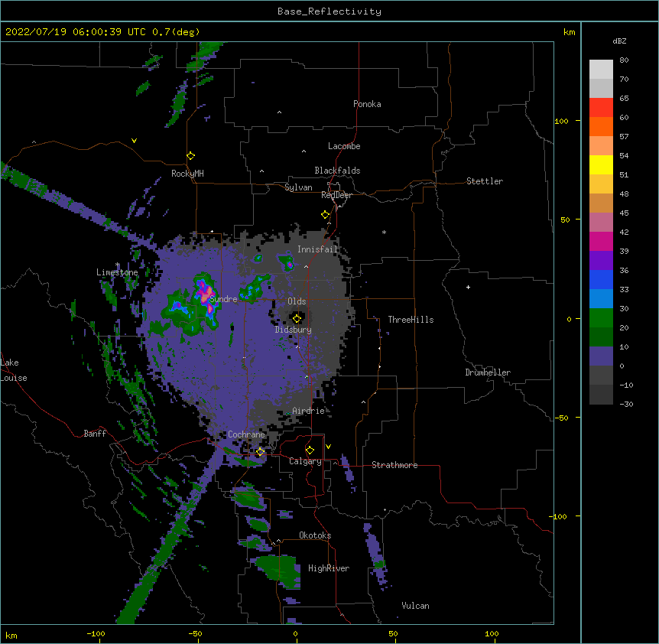Click the km unit label beside the bottom axis
Screen dimensions: 659x644
11,635
